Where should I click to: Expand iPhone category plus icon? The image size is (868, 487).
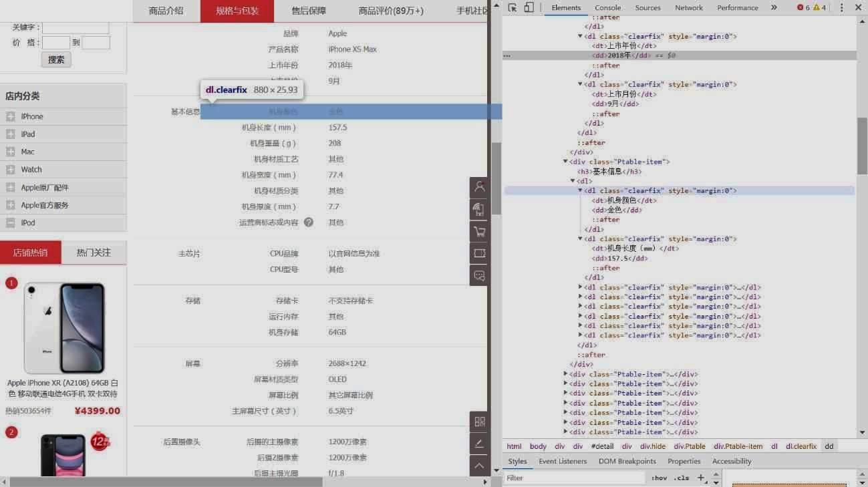coord(11,116)
